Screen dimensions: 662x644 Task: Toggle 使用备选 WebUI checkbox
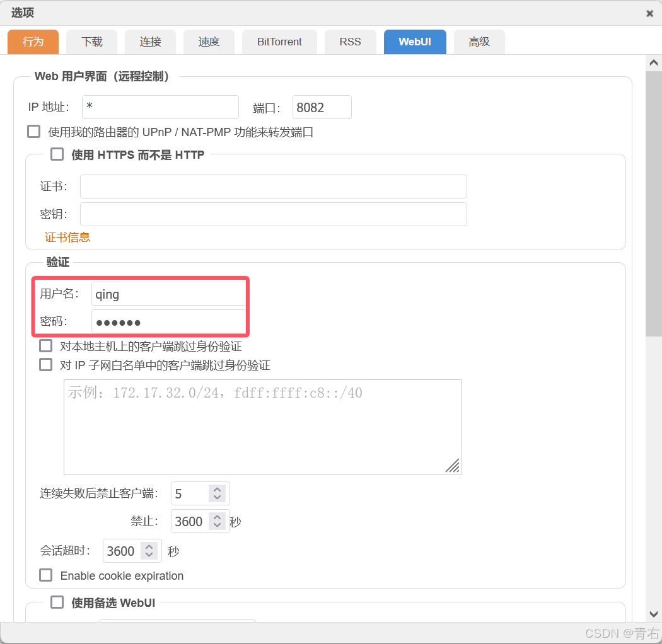click(57, 602)
